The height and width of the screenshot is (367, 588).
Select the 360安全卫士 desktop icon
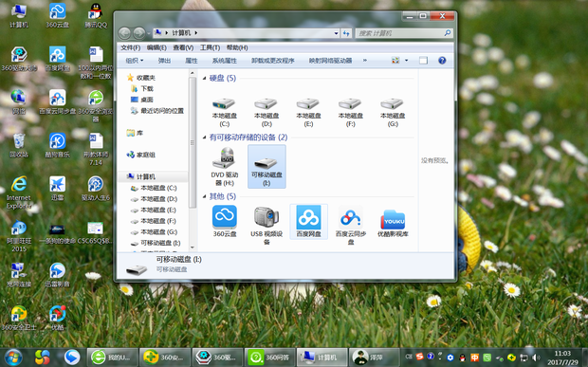(19, 319)
